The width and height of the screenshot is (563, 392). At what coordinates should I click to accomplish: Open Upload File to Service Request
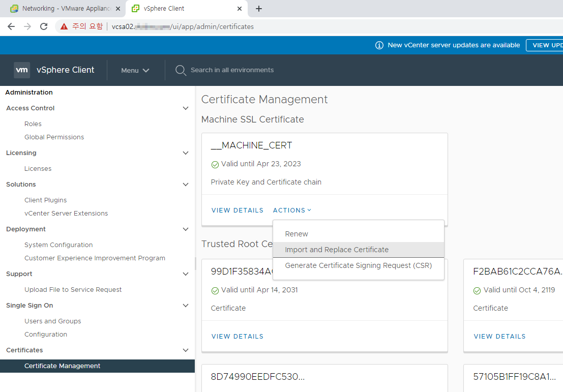click(x=73, y=290)
